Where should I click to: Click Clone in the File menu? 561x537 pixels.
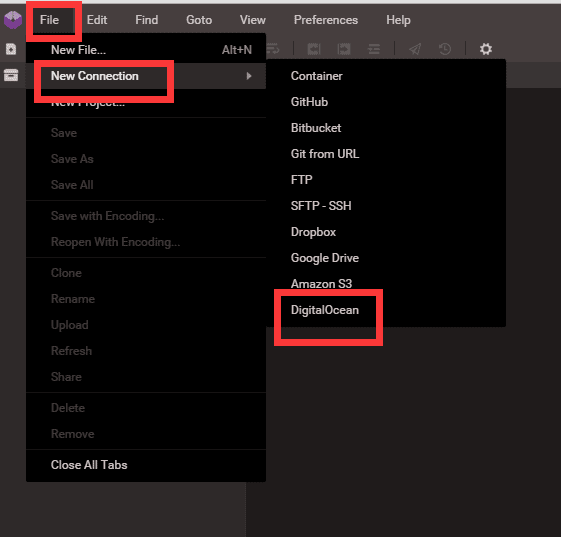tap(146, 273)
